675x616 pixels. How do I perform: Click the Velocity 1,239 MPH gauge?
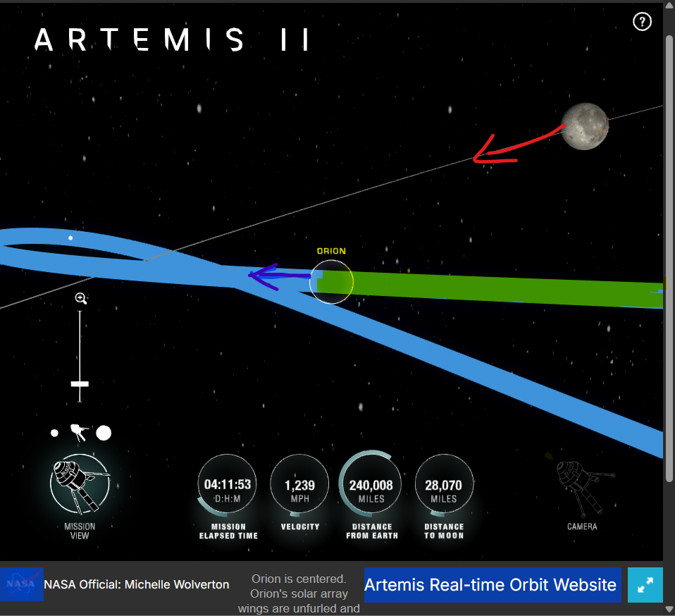[299, 483]
